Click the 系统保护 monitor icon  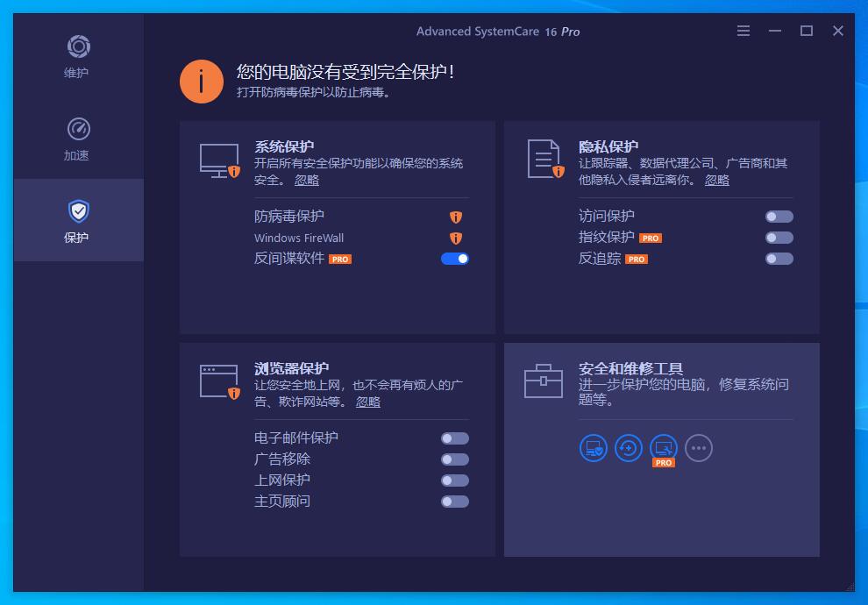point(220,161)
